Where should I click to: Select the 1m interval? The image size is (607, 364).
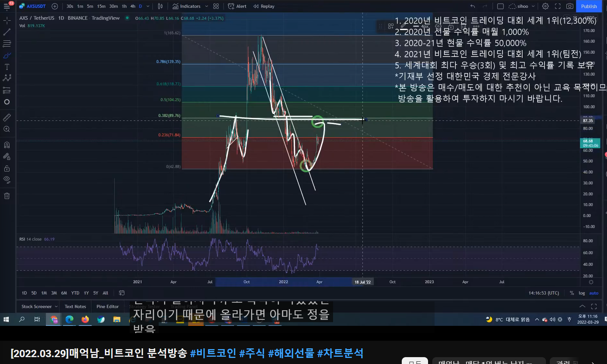click(x=80, y=6)
